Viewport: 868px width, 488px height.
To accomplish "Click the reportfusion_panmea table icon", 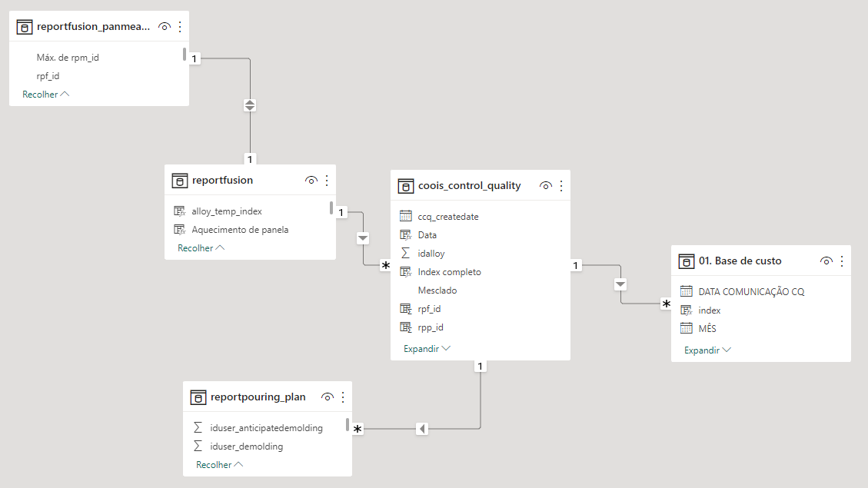I will pyautogui.click(x=25, y=27).
